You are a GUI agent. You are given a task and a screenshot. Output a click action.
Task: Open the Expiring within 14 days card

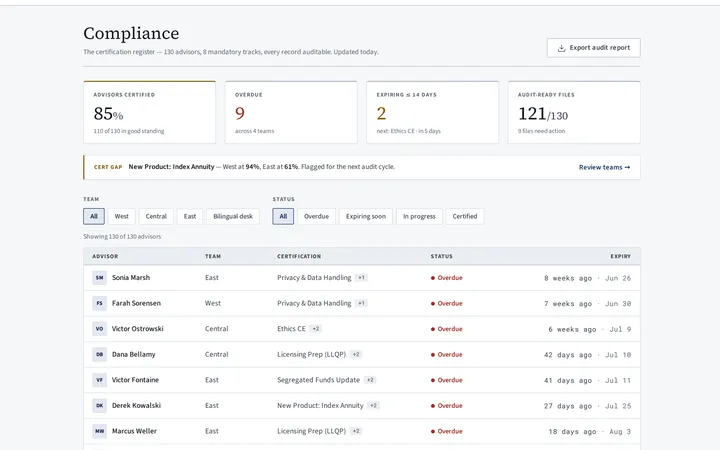[x=433, y=112]
